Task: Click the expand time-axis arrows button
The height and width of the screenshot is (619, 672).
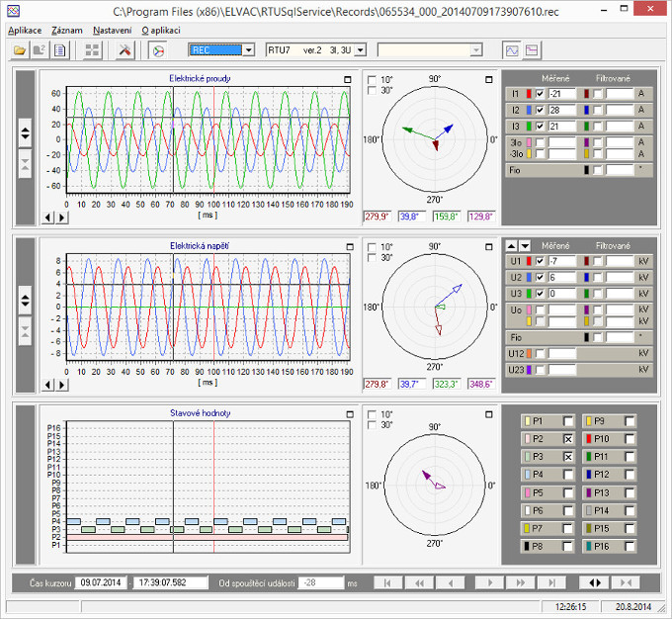Action: [595, 583]
